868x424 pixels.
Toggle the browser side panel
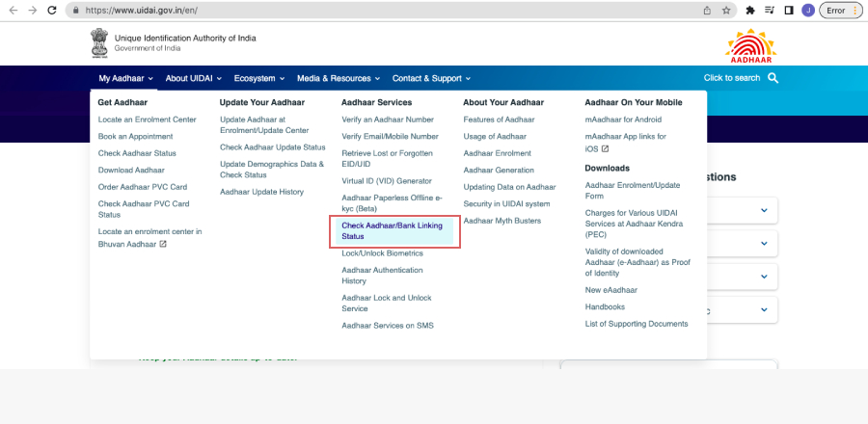tap(789, 11)
